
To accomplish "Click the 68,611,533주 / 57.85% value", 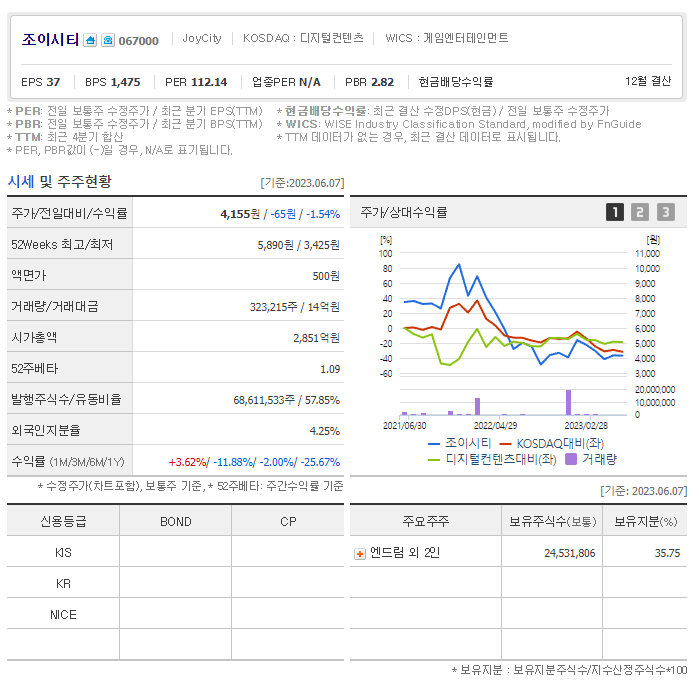I will pos(286,400).
